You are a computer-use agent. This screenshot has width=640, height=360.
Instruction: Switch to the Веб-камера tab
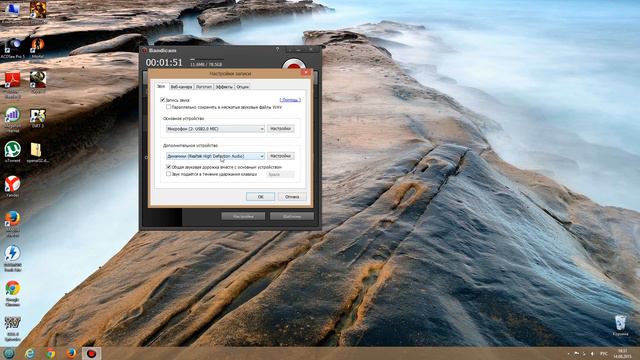click(181, 87)
